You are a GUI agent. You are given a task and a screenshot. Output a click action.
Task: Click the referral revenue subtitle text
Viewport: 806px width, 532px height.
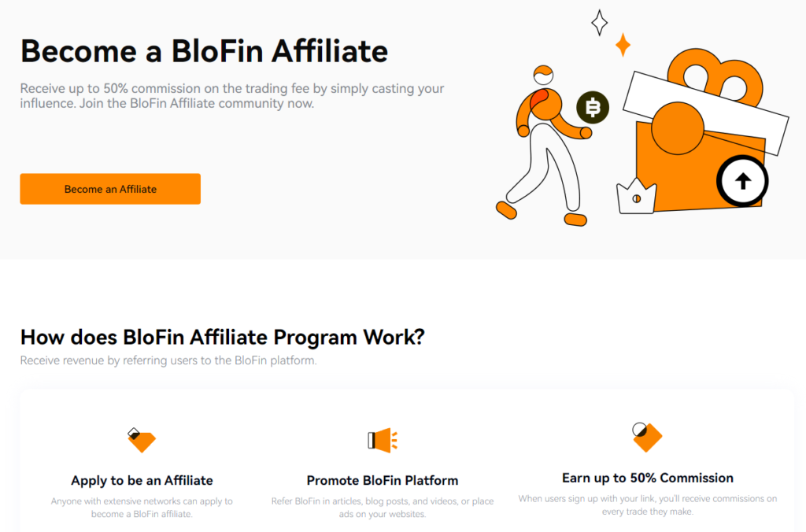[x=169, y=360]
